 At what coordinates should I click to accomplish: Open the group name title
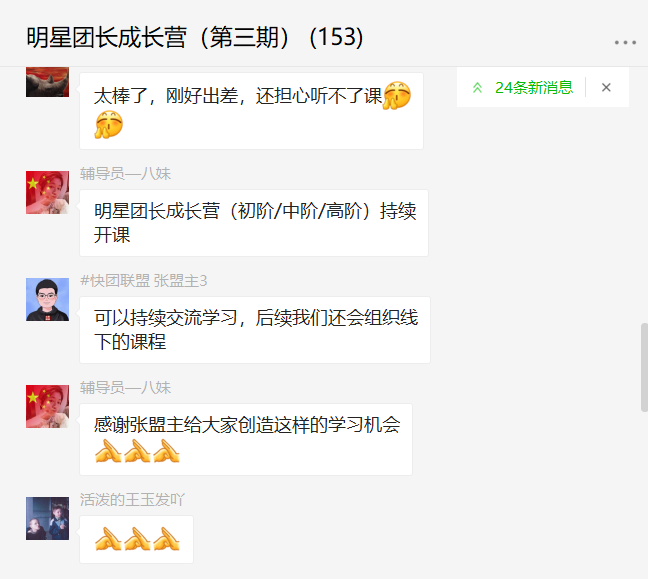195,37
